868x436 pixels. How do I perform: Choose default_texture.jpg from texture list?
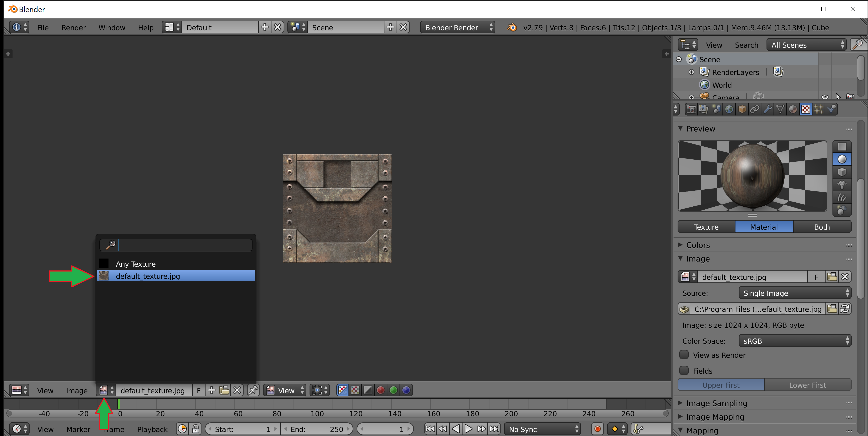(176, 276)
